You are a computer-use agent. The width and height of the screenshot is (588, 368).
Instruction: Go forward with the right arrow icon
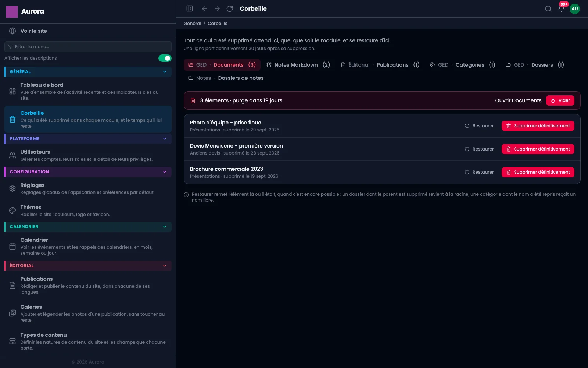pyautogui.click(x=217, y=8)
